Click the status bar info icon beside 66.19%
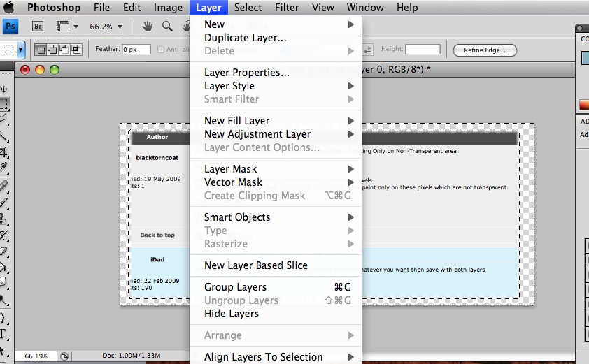589x364 pixels. tap(64, 356)
